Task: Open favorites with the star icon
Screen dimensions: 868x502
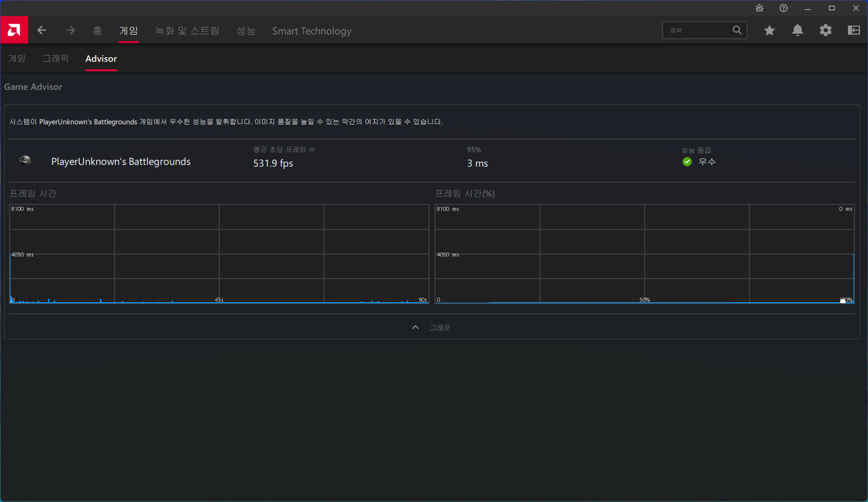Action: 770,31
